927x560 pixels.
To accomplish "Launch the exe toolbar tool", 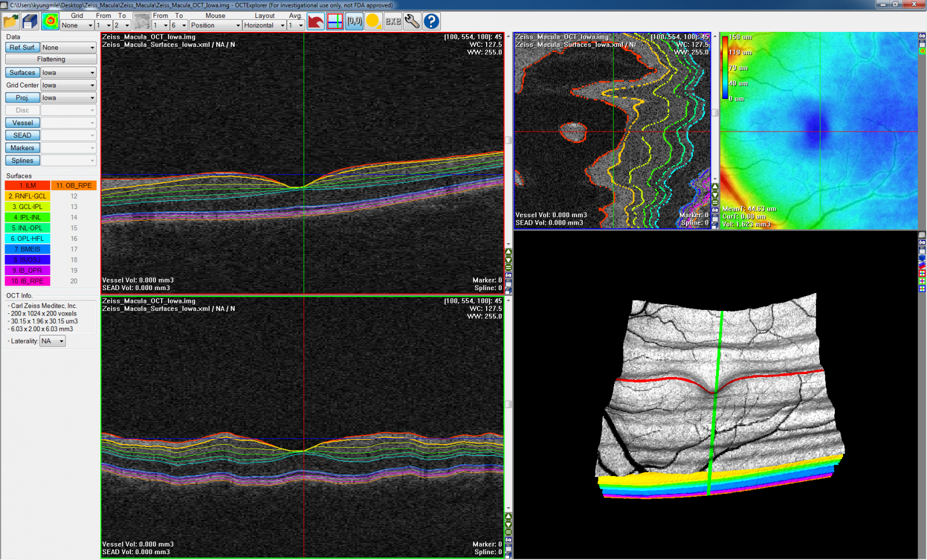I will (392, 21).
